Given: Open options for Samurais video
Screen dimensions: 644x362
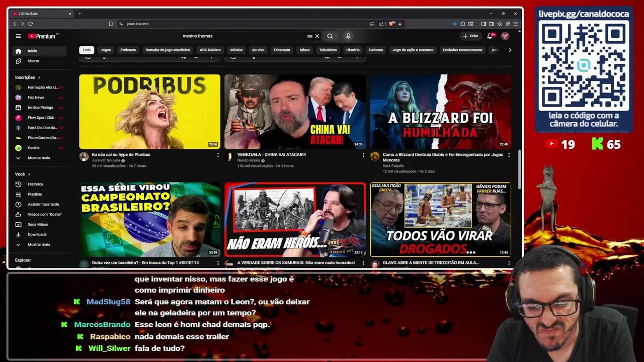Looking at the screenshot, I should tap(363, 263).
